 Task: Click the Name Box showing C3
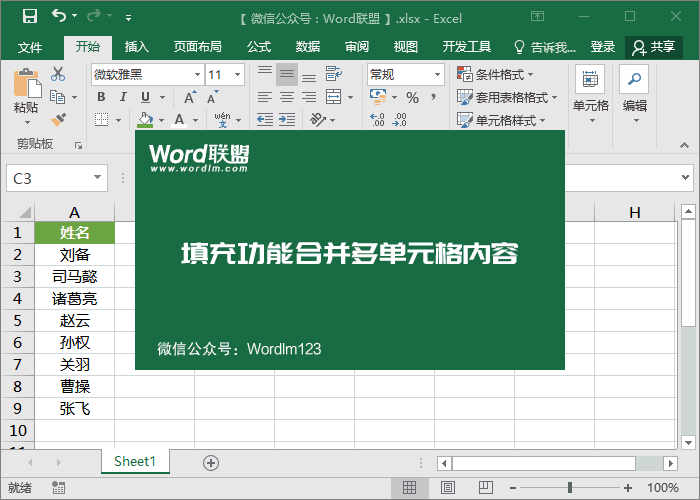57,179
